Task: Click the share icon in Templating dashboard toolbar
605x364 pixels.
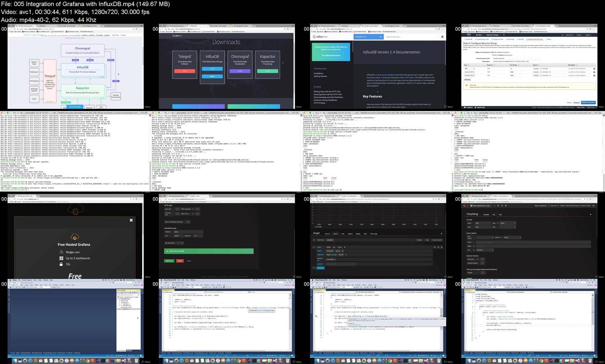Action: point(498,206)
